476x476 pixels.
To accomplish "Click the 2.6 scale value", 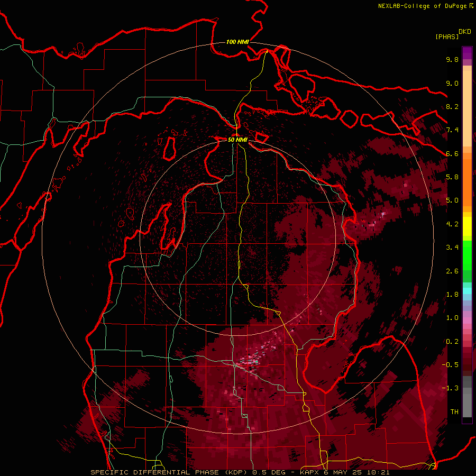I will pyautogui.click(x=452, y=271).
